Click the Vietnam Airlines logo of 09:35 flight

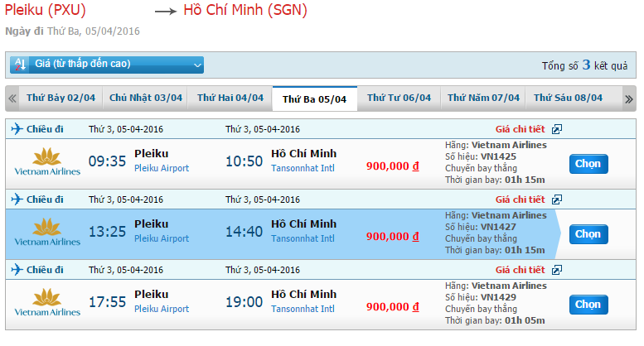point(47,162)
